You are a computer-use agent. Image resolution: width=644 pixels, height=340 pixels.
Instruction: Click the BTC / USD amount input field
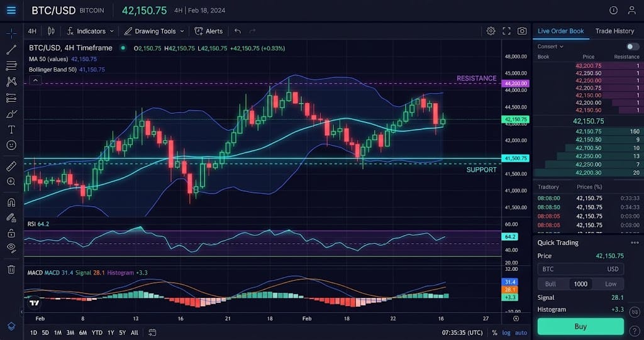pos(580,269)
